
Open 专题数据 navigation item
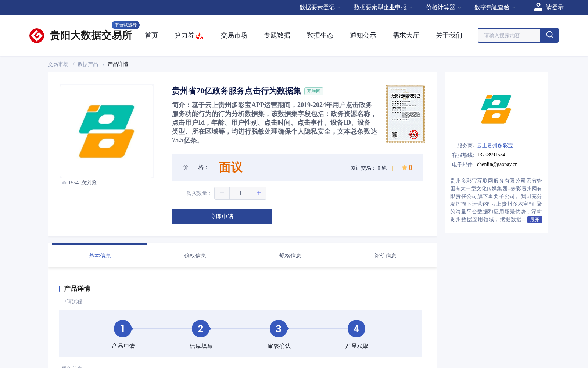277,35
